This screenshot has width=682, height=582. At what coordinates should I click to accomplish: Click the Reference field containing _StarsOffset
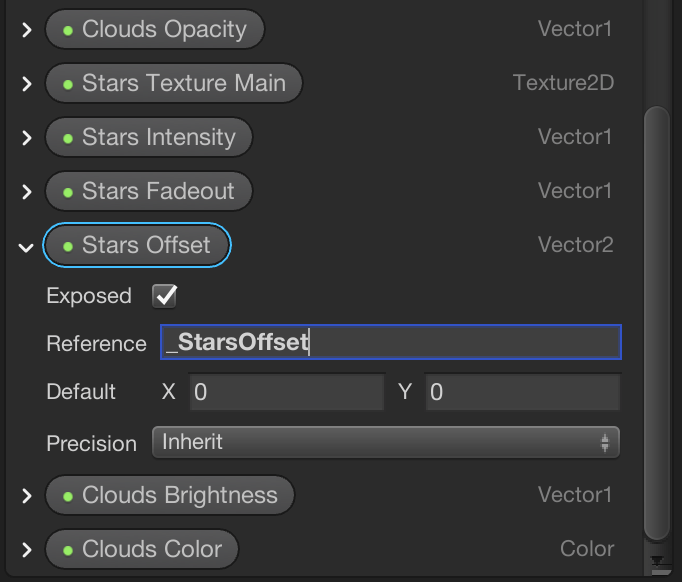[x=390, y=343]
